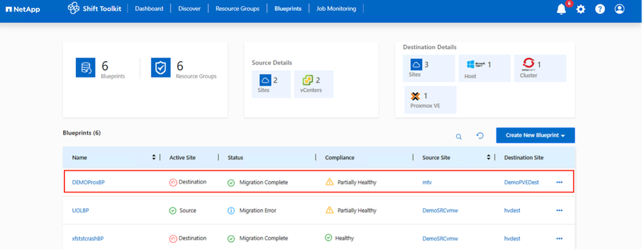Click the Healthy check icon for xfststcrashBP
The image size is (644, 250).
coord(328,237)
